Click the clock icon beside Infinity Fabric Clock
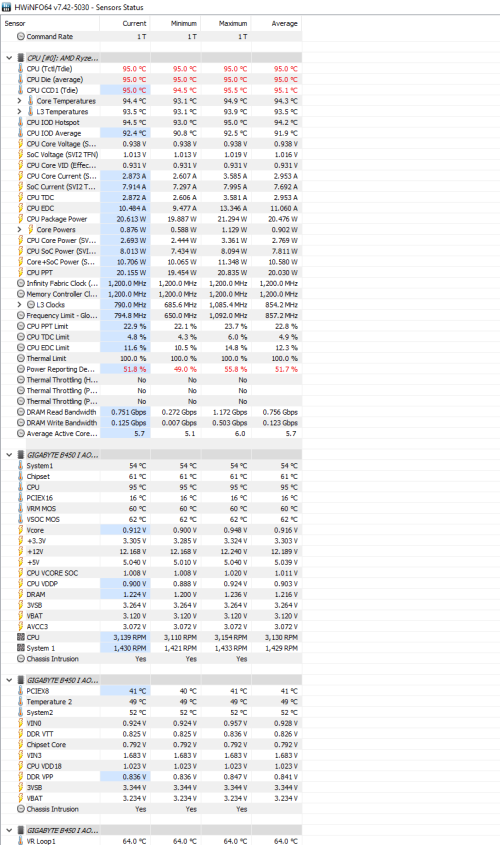Image resolution: width=500 pixels, height=845 pixels. [x=20, y=283]
